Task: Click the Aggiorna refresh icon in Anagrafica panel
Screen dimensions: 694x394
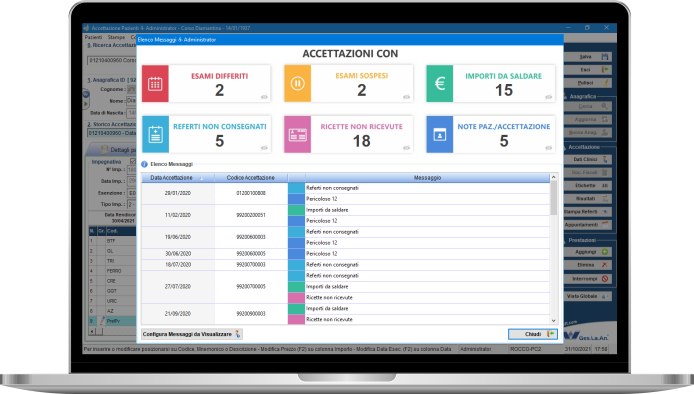Action: 605,119
